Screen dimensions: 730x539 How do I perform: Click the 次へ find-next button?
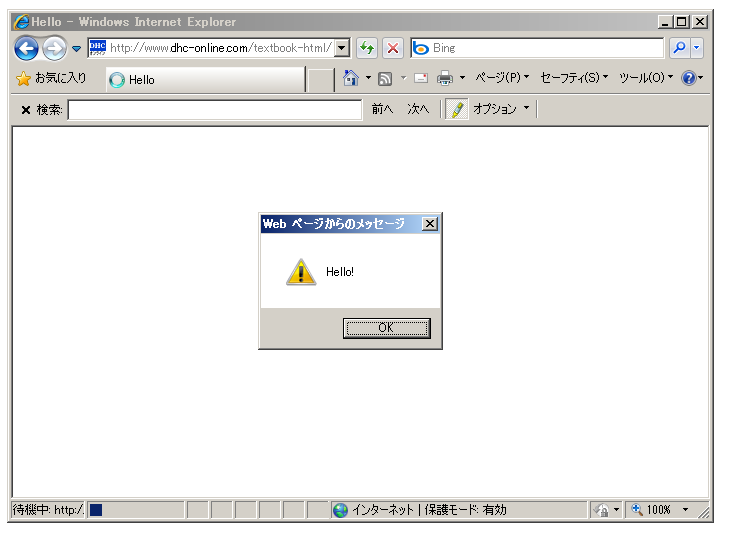[x=418, y=109]
